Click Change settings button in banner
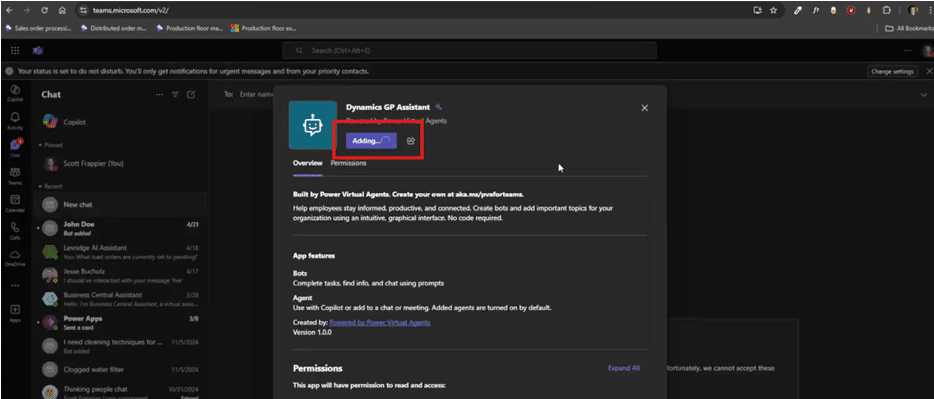934x399 pixels. 892,71
